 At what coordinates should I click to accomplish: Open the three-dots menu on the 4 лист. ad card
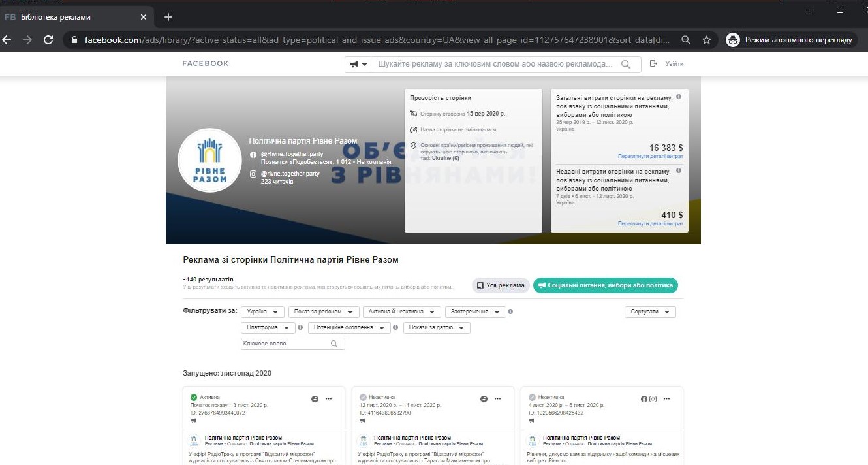(x=666, y=398)
